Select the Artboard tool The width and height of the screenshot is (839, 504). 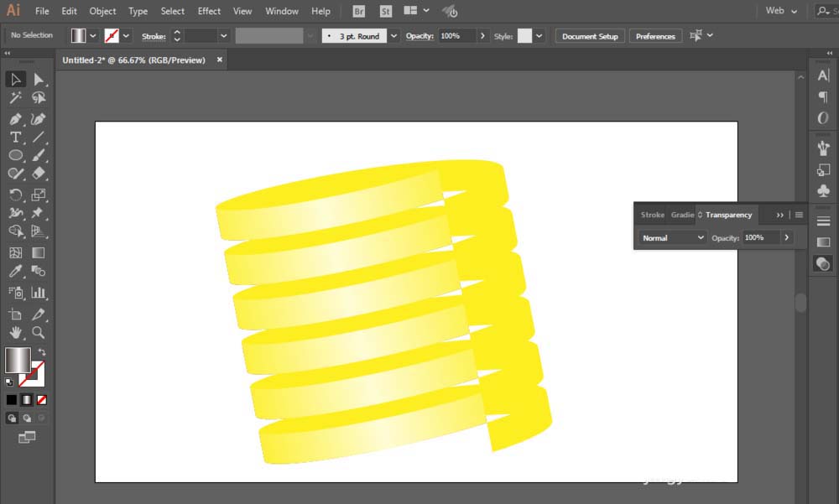point(15,314)
